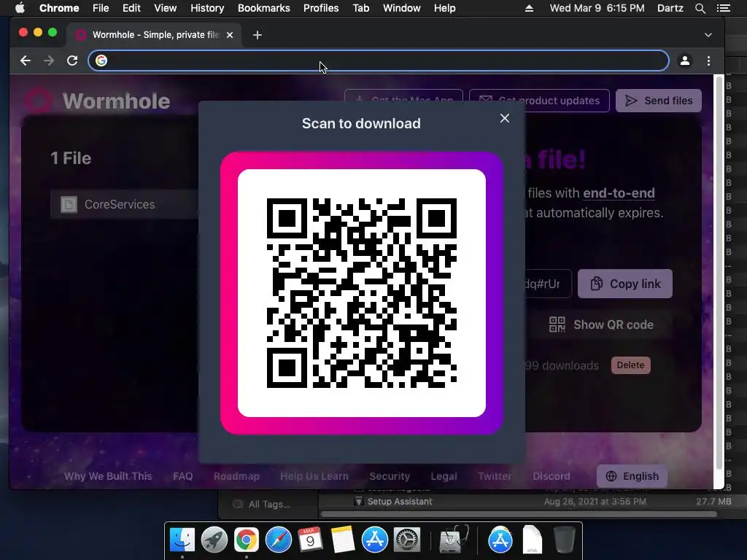Click All Tags in Finder sidebar

pos(269,505)
